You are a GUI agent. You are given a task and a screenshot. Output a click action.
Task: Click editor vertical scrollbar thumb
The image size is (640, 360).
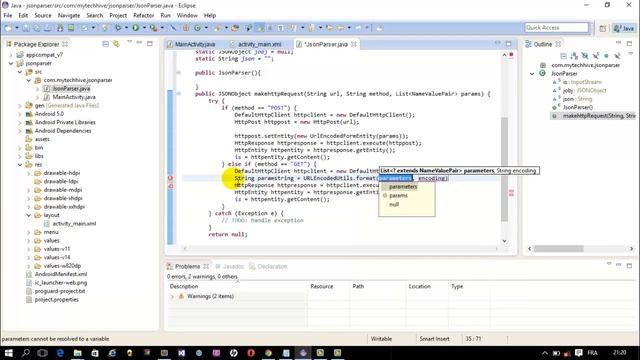click(505, 169)
